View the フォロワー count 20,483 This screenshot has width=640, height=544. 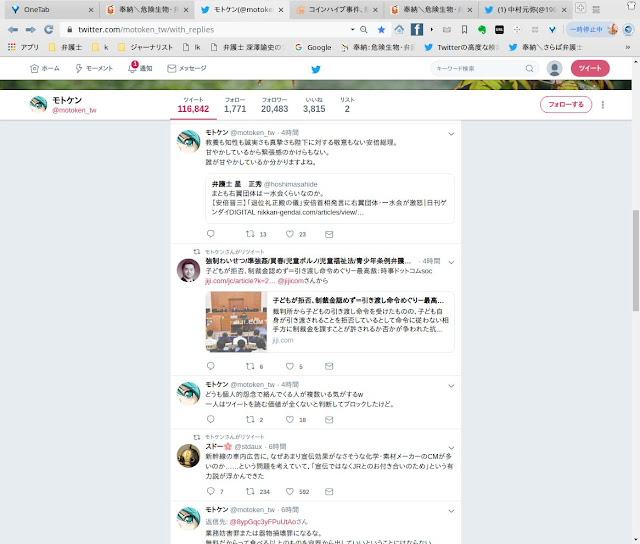(x=274, y=105)
